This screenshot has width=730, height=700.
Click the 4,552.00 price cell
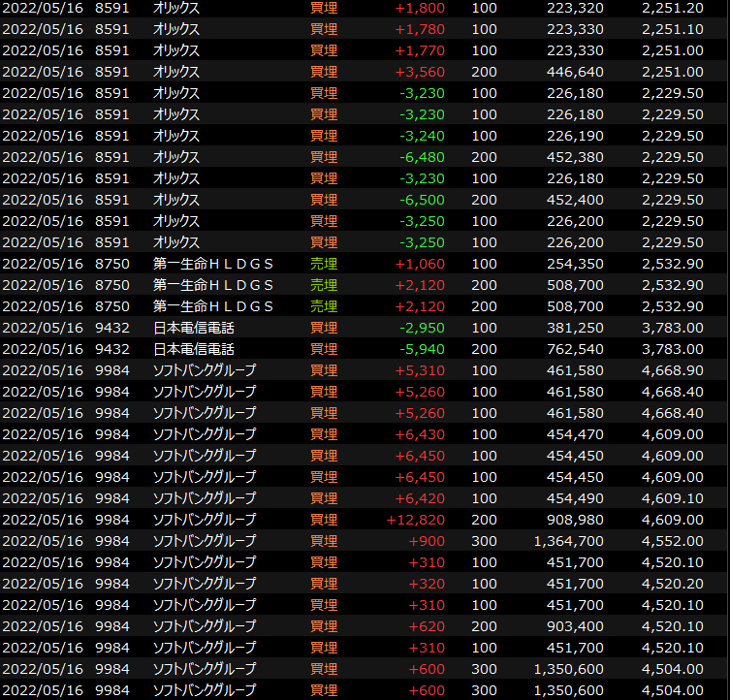tap(672, 541)
